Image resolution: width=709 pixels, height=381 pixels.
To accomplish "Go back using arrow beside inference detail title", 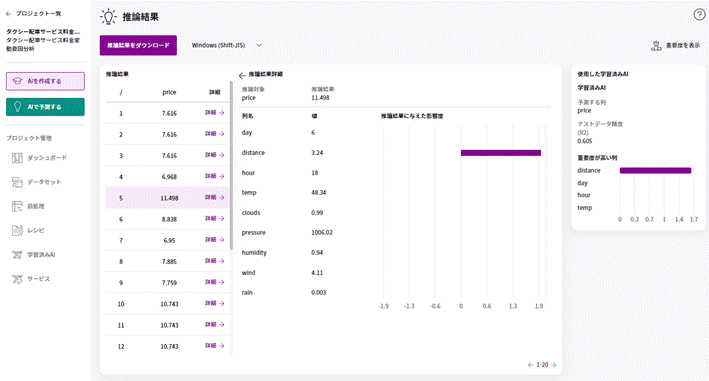I will pyautogui.click(x=242, y=75).
